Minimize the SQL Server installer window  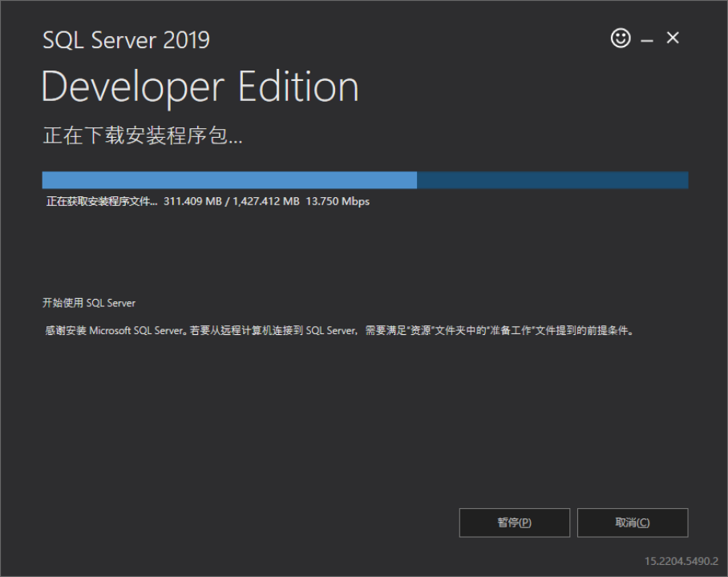coord(647,41)
